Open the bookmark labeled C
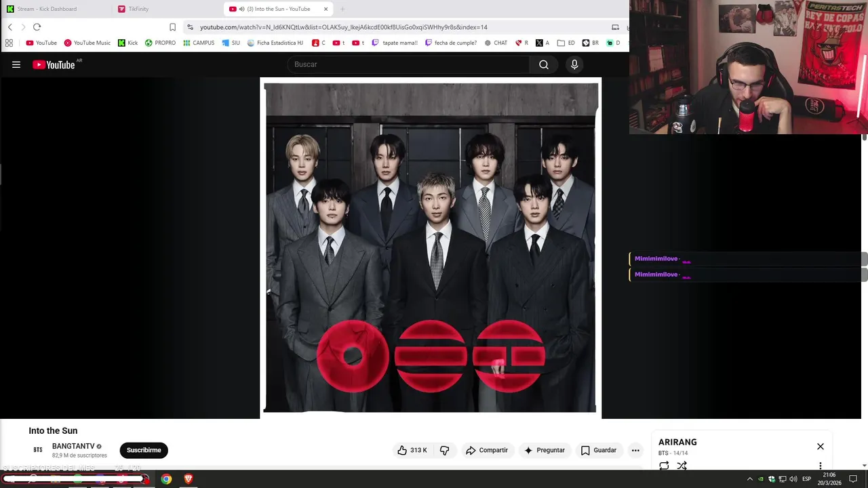 tap(319, 43)
